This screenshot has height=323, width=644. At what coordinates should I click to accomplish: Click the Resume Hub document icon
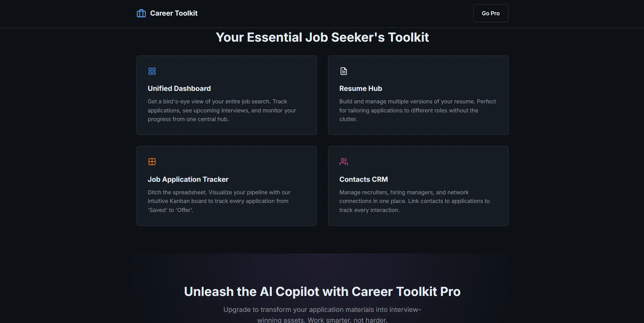[x=343, y=71]
